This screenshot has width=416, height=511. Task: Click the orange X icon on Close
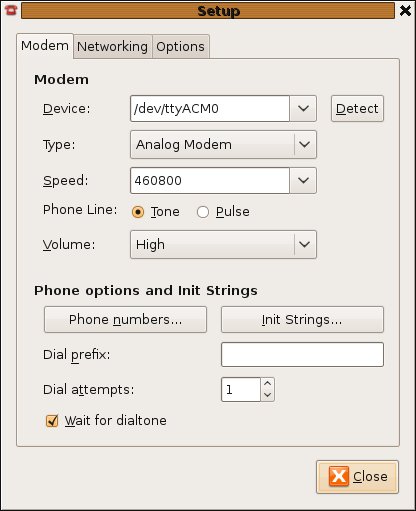(x=339, y=476)
